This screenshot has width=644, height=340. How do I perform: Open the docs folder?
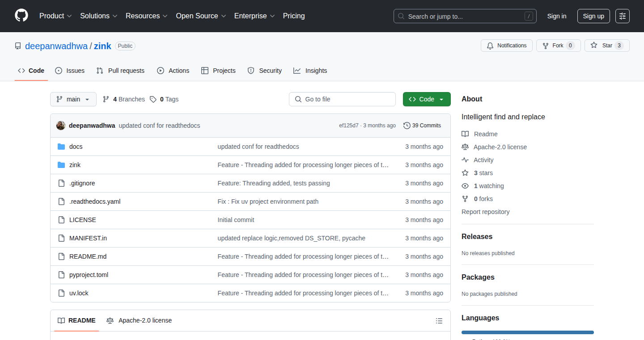76,147
